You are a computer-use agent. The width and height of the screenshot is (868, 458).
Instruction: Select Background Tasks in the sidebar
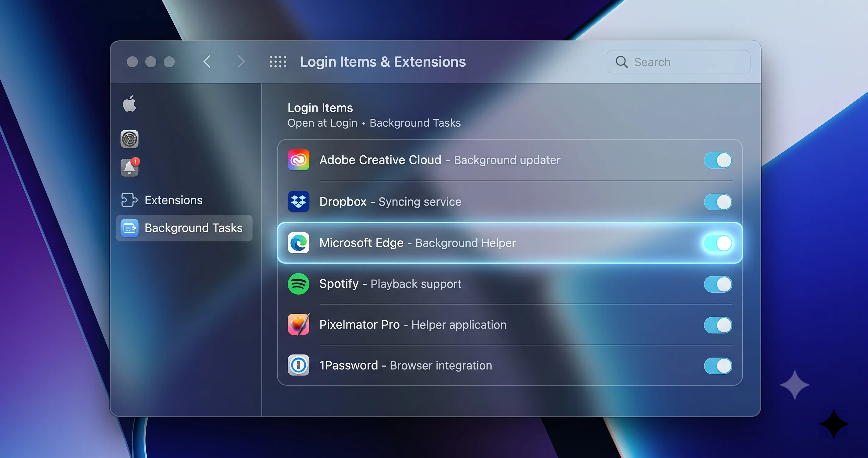pyautogui.click(x=184, y=228)
